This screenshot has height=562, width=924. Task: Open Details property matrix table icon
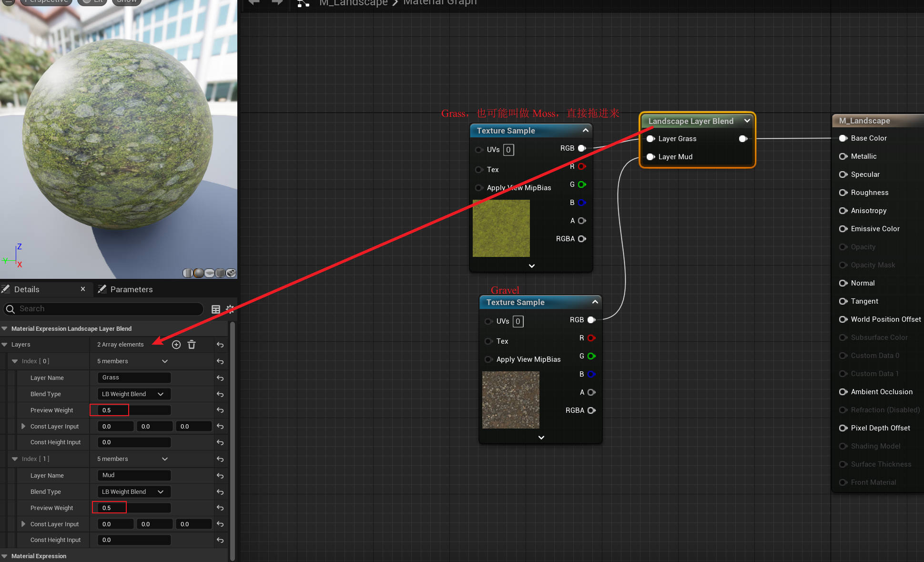pyautogui.click(x=216, y=309)
